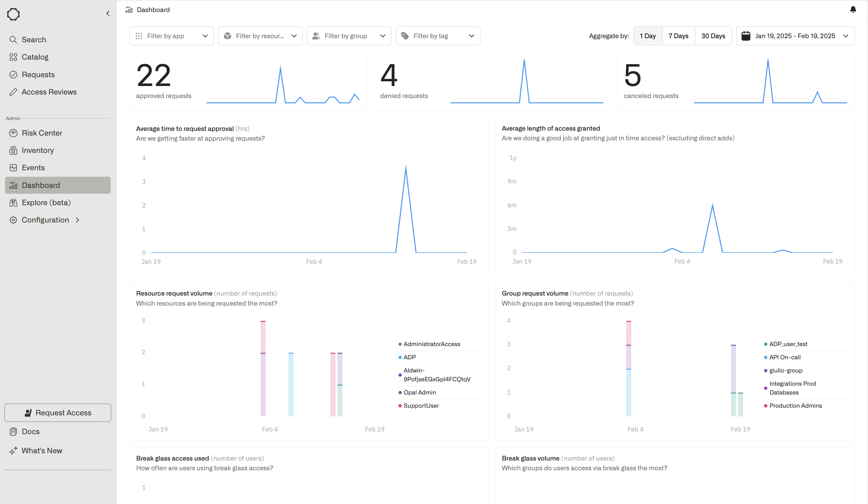The image size is (868, 504).
Task: Click the SupportUser legend color dot
Action: pyautogui.click(x=400, y=406)
